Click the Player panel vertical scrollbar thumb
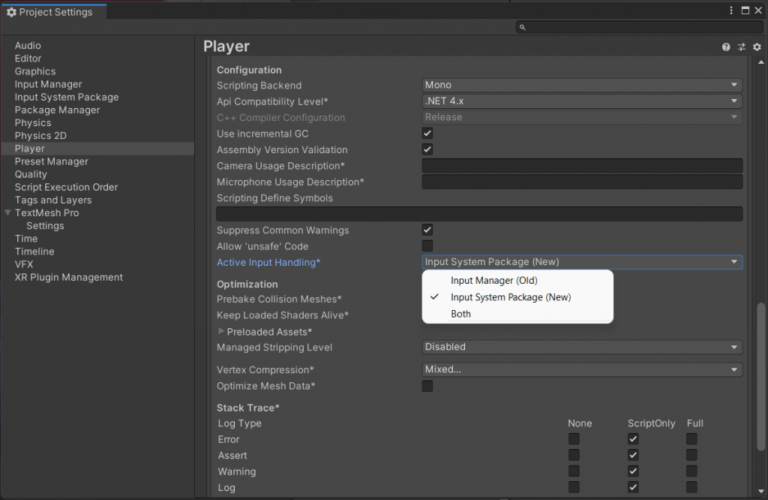 [761, 377]
